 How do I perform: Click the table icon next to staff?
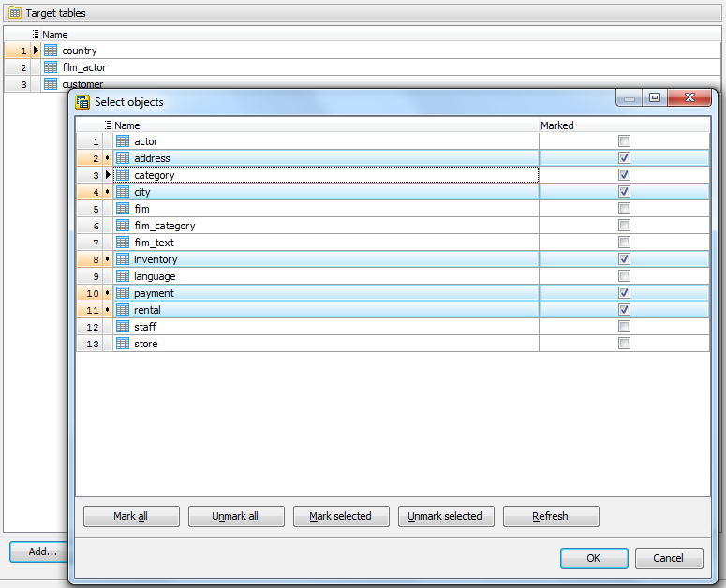[x=123, y=327]
